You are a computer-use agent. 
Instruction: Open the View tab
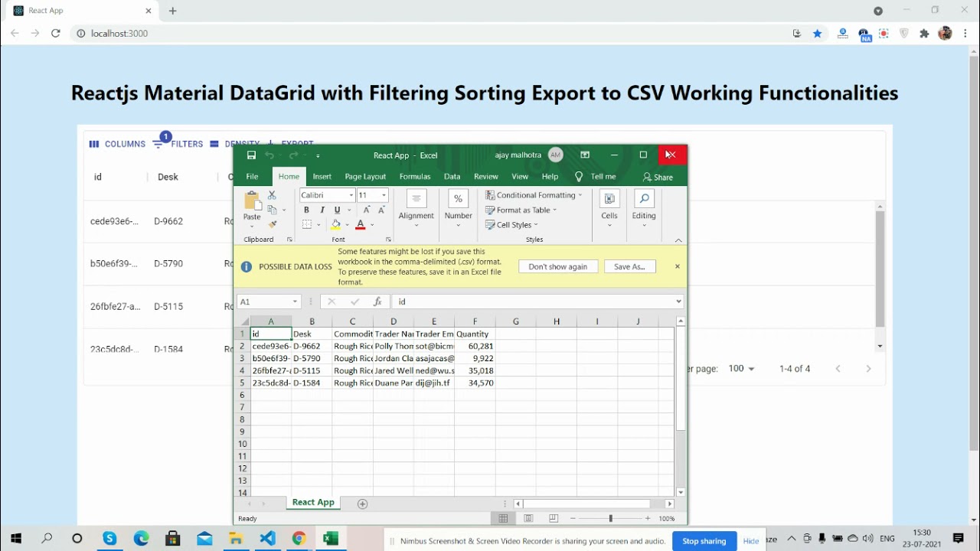click(x=520, y=177)
